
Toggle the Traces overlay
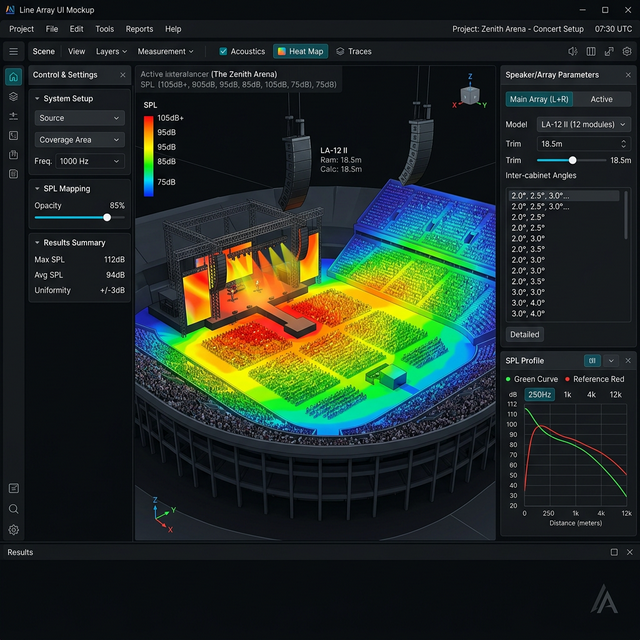(353, 51)
